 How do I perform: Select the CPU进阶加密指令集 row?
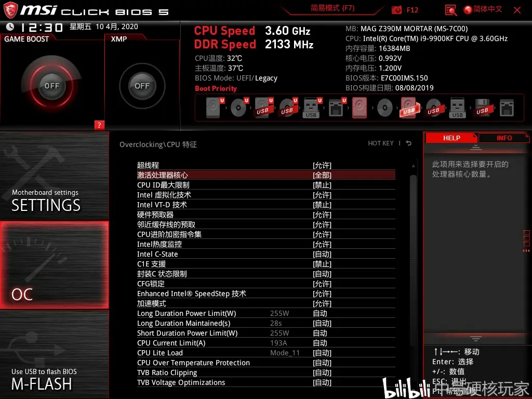coord(266,234)
